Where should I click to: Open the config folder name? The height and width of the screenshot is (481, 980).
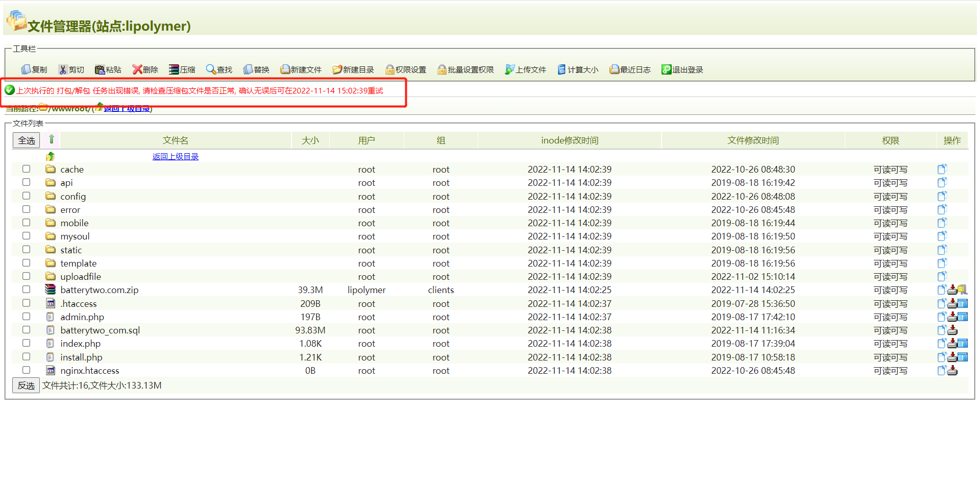coord(73,196)
